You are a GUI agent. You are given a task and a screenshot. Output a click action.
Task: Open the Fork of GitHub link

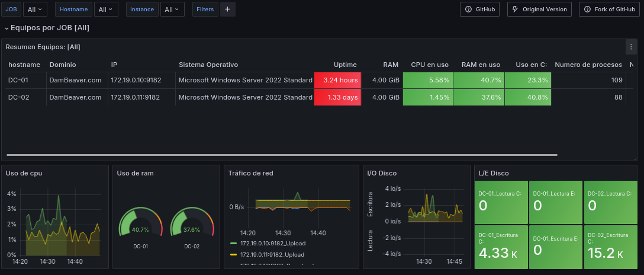[610, 9]
